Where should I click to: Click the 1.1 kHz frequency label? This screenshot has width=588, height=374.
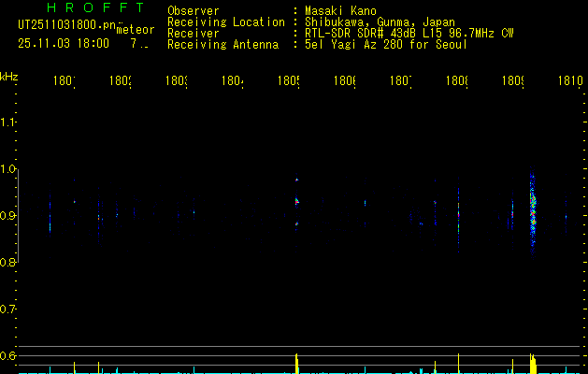click(7, 122)
